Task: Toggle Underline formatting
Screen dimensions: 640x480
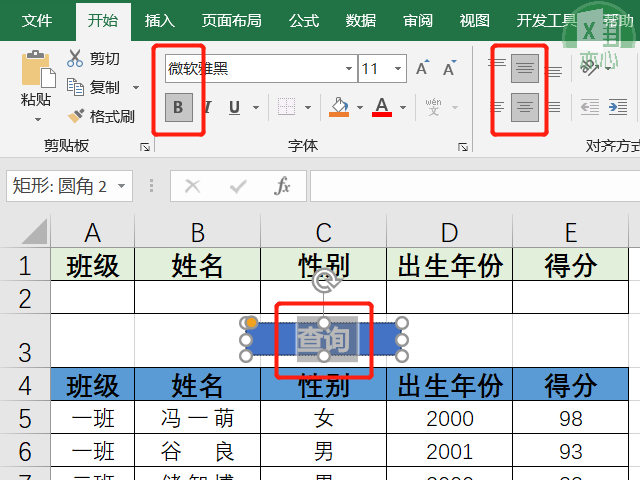Action: point(234,107)
